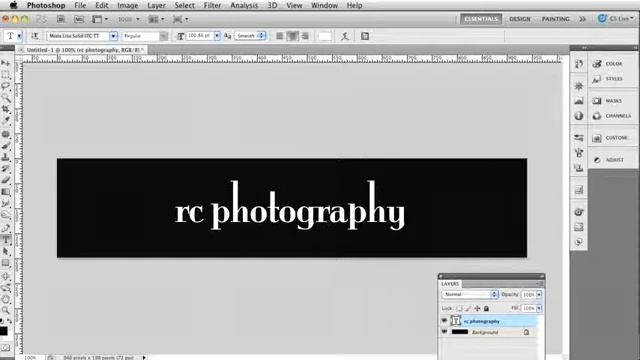Viewport: 640px width, 360px height.
Task: Open the Character panel toggle icon
Action: point(365,36)
